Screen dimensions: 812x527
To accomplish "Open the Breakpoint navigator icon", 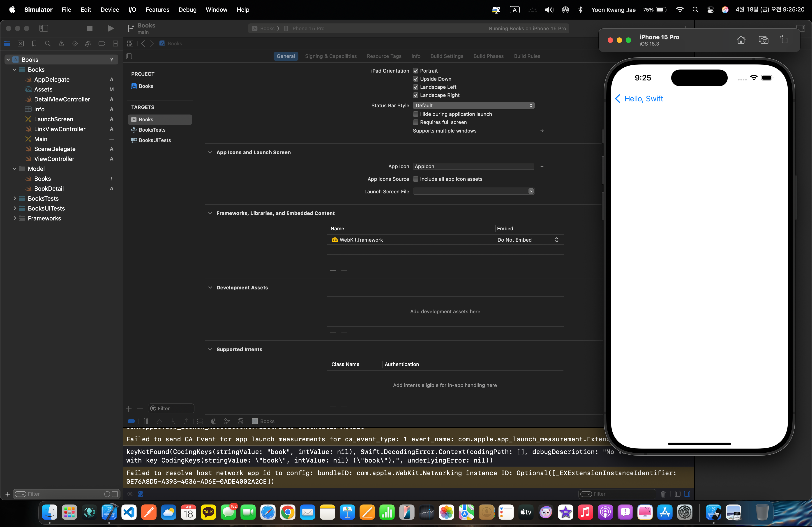I will pos(102,43).
